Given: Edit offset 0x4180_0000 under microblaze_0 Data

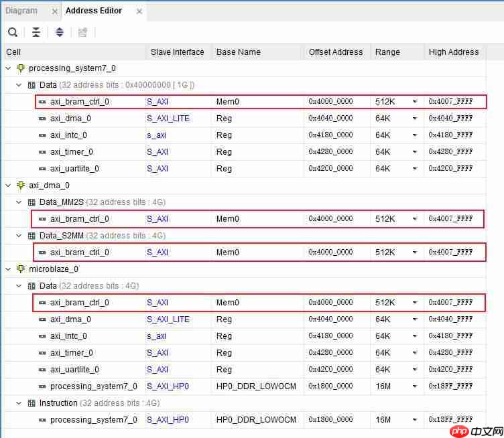Looking at the screenshot, I should (x=331, y=336).
